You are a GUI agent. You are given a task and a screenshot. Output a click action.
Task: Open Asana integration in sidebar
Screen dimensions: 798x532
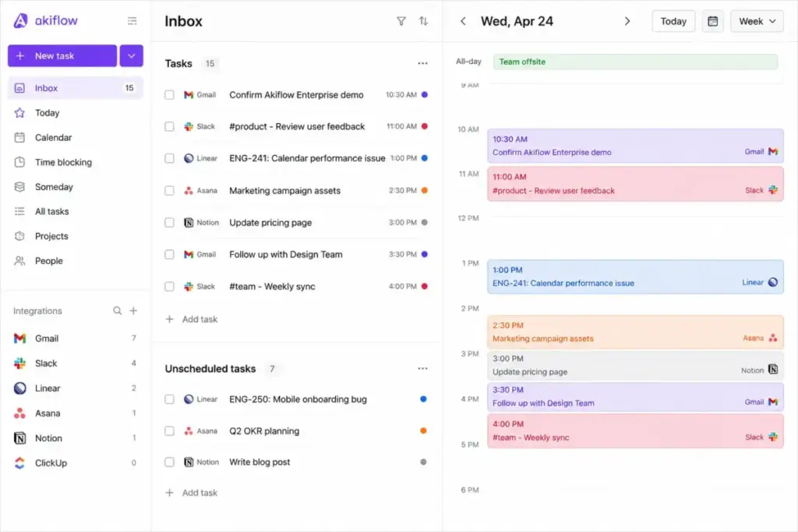pyautogui.click(x=75, y=413)
